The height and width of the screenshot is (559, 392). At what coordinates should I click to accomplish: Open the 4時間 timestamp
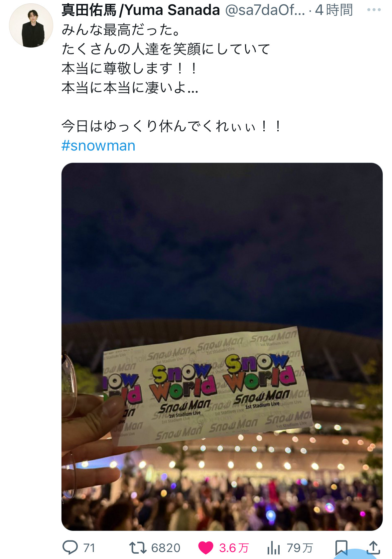click(x=334, y=10)
